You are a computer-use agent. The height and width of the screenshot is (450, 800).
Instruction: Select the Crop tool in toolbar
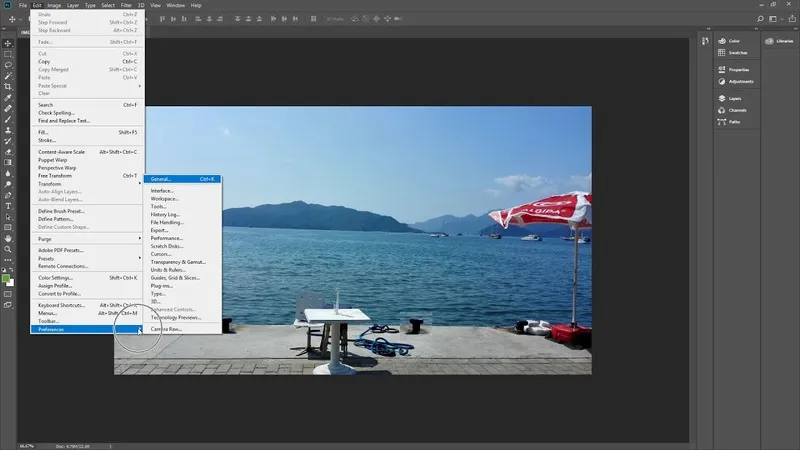(x=8, y=87)
